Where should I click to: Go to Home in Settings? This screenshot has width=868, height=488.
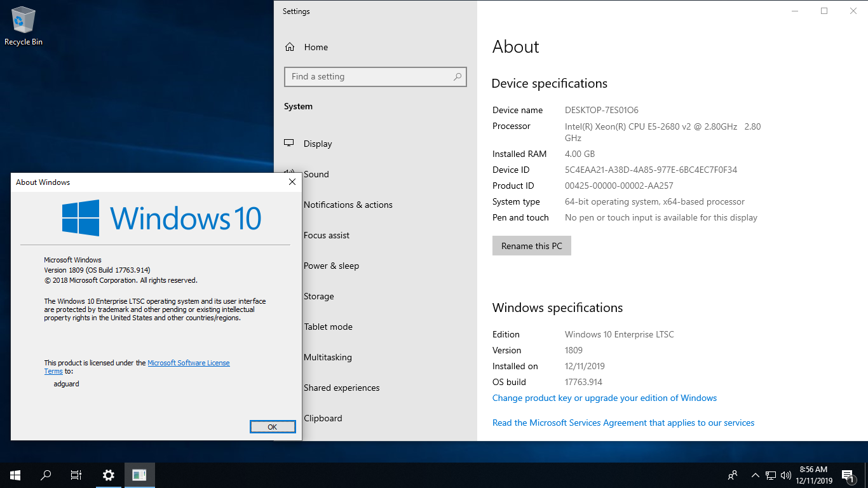(316, 47)
